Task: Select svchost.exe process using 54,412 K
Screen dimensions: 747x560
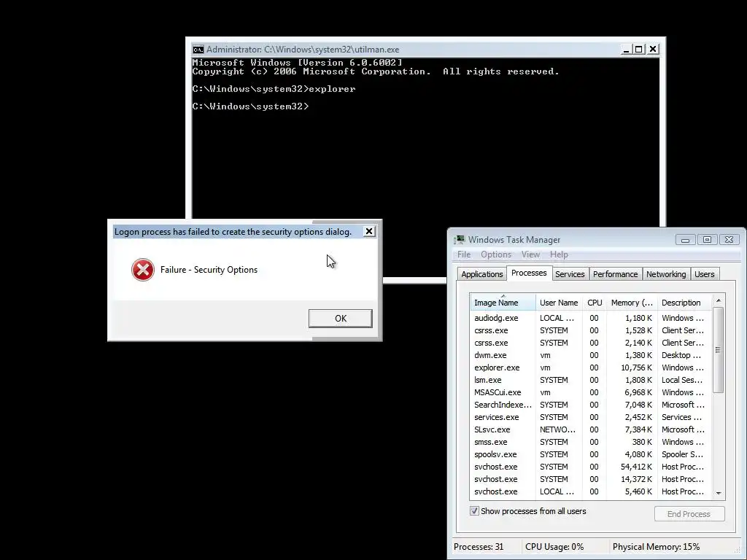Action: 591,466
